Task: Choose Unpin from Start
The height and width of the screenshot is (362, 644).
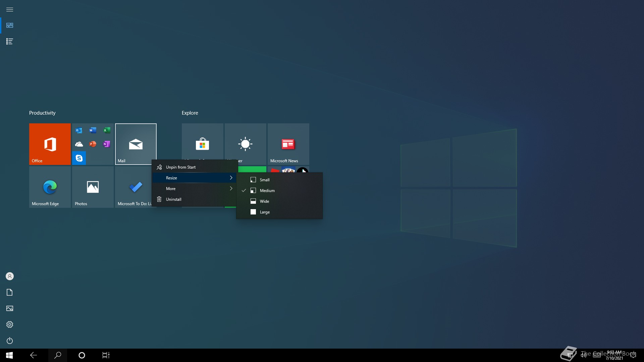Action: (x=195, y=167)
